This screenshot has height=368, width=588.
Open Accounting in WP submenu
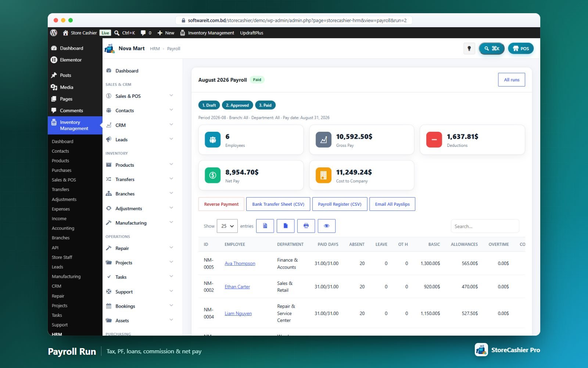pos(63,228)
